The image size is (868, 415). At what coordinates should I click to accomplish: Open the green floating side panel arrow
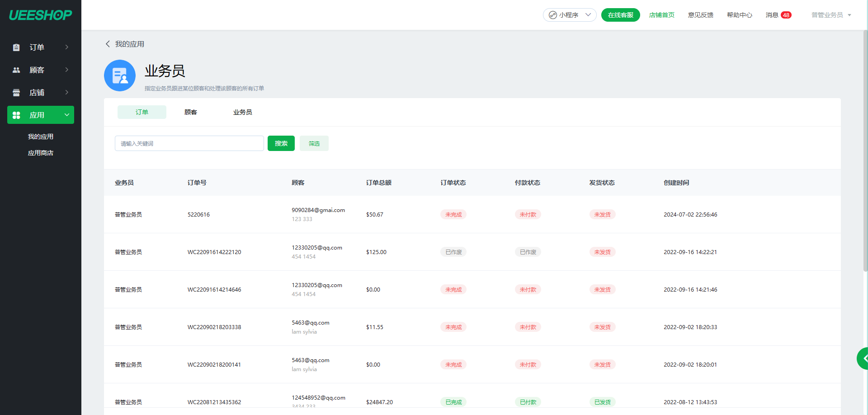click(x=863, y=358)
